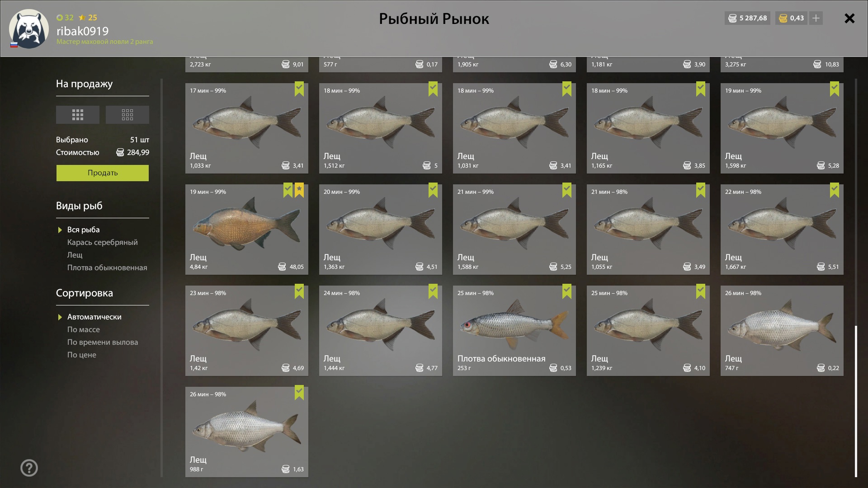Screen dimensions: 868x488
Task: Filter fish list by Плотва обыкновенная
Action: pyautogui.click(x=107, y=267)
